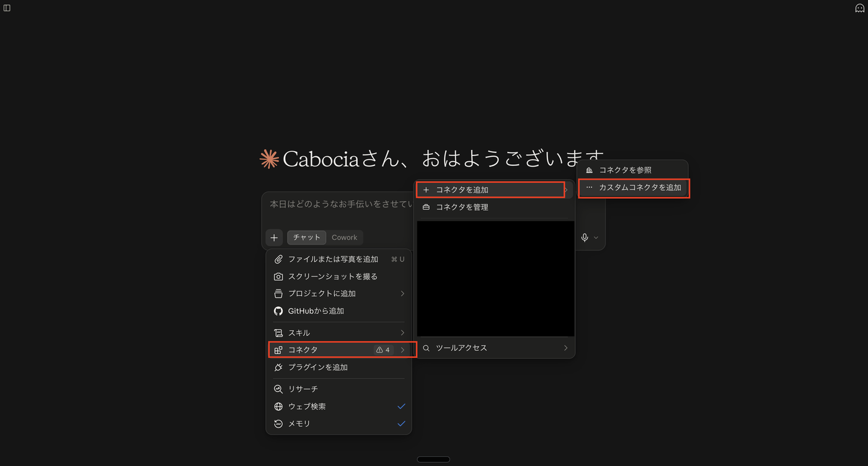The image size is (868, 466).
Task: Click the メモリ history icon
Action: pos(278,424)
